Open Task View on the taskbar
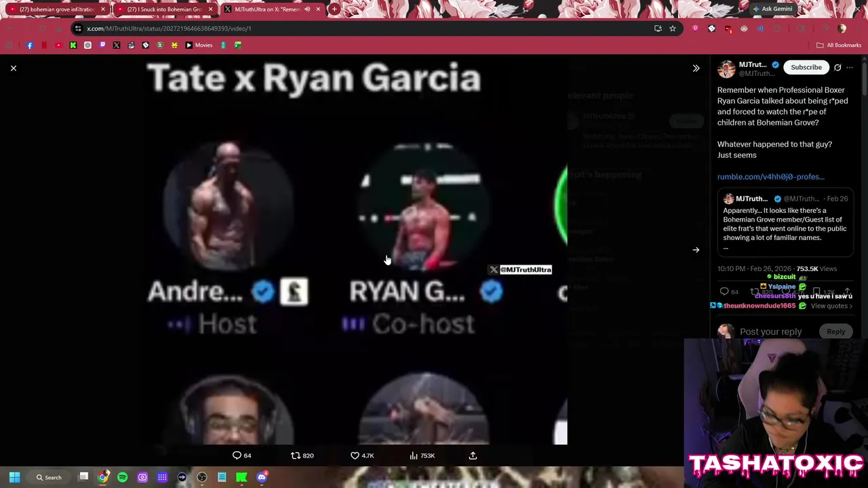This screenshot has width=868, height=488. click(83, 477)
